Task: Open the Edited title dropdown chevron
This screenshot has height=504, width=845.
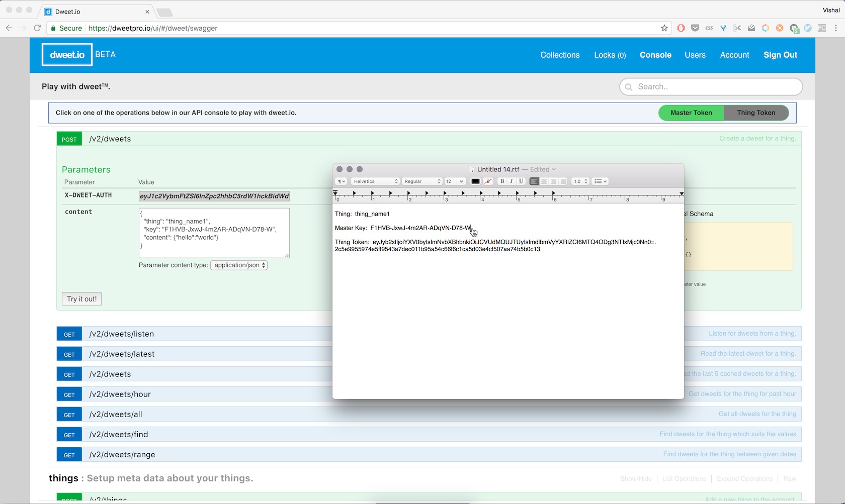Action: pyautogui.click(x=554, y=169)
